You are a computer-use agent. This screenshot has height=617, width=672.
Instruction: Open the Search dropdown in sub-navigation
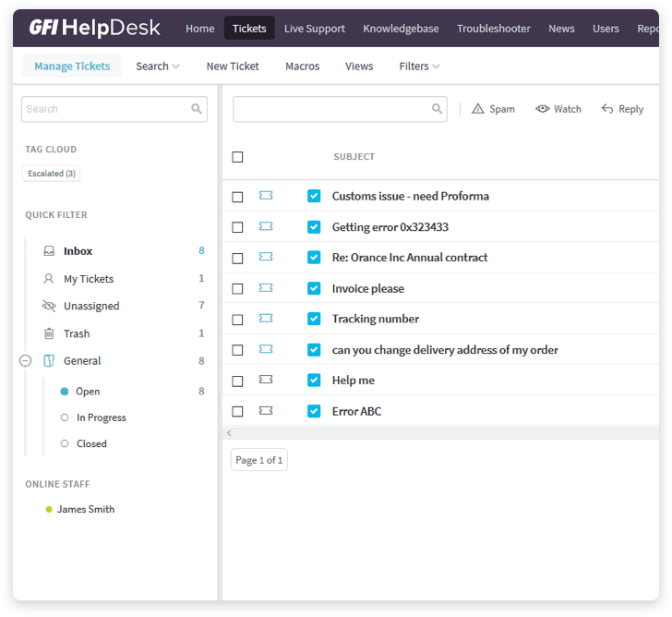pos(157,67)
